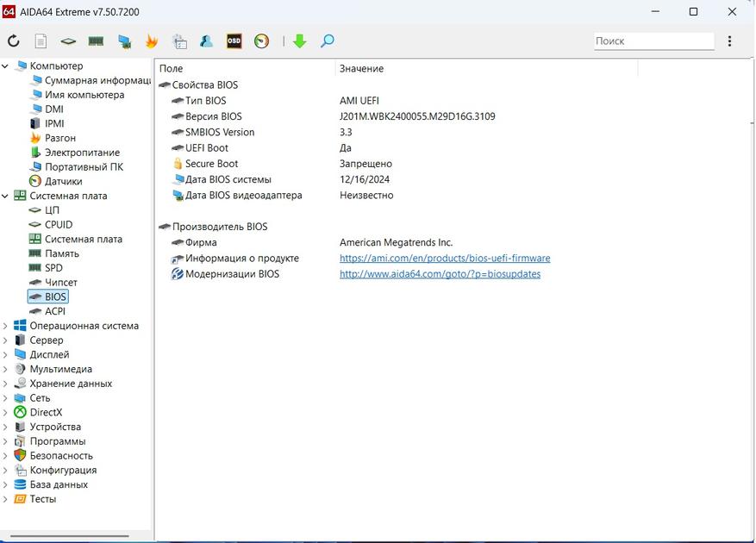Click the magnifying glass search icon
The height and width of the screenshot is (543, 756).
328,41
